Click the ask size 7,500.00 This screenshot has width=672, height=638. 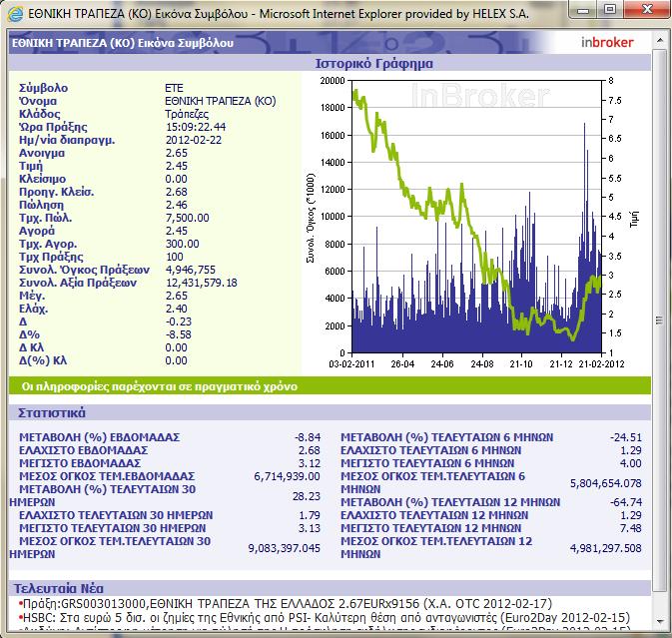(x=188, y=218)
